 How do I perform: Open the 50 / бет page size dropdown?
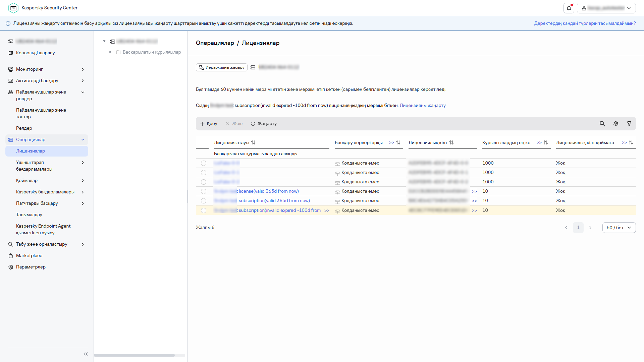click(x=619, y=228)
